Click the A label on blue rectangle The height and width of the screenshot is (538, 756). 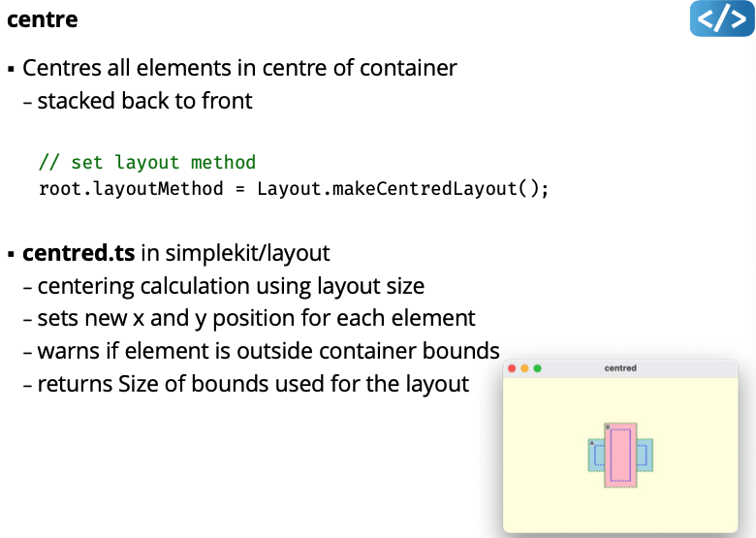[x=592, y=443]
